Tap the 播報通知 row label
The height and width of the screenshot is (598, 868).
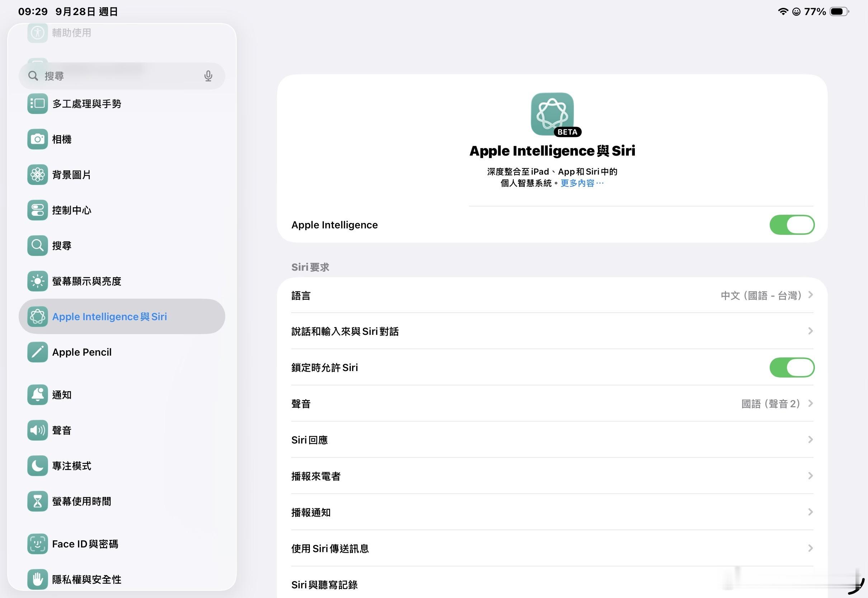pos(311,513)
